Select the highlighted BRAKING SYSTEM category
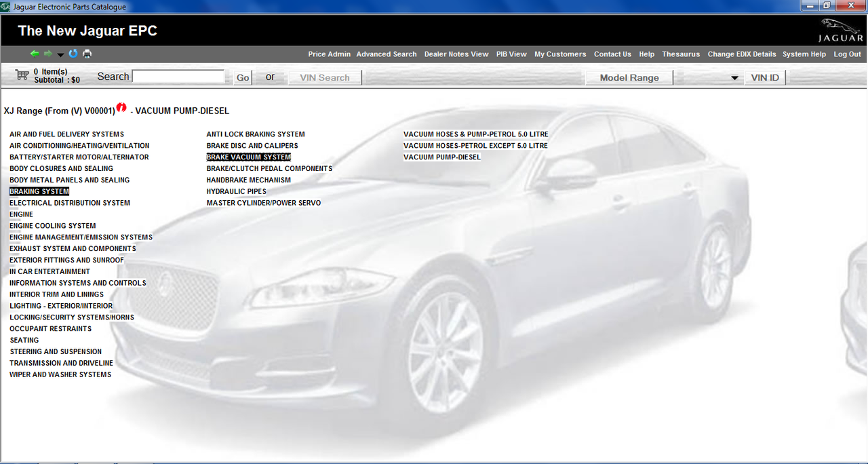Viewport: 868px width, 464px height. [x=39, y=192]
